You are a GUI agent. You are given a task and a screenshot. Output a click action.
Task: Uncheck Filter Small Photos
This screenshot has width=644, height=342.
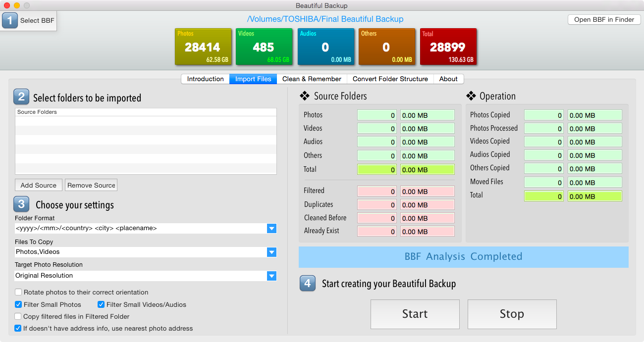(x=18, y=304)
